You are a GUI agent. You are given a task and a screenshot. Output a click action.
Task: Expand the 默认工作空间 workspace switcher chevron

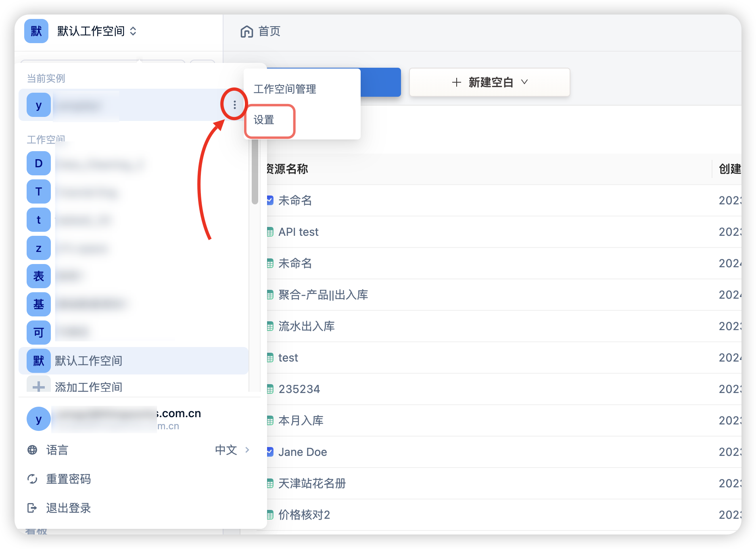[x=133, y=31]
